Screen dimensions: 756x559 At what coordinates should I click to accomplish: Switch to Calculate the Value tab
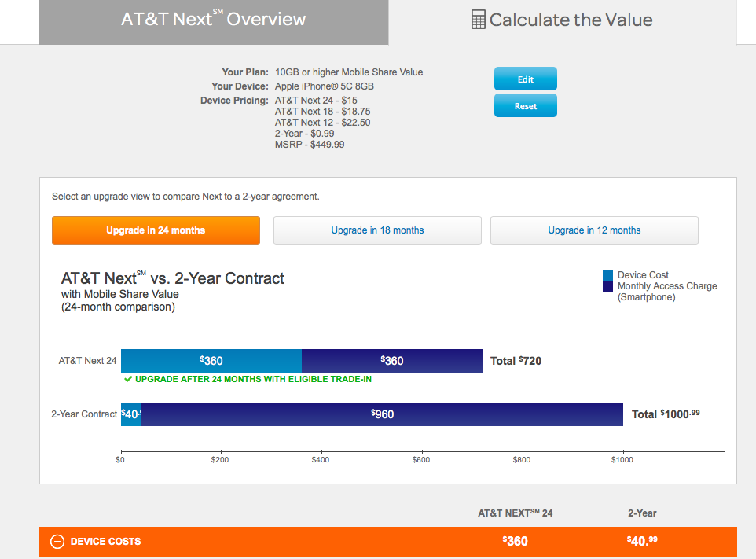click(x=562, y=22)
